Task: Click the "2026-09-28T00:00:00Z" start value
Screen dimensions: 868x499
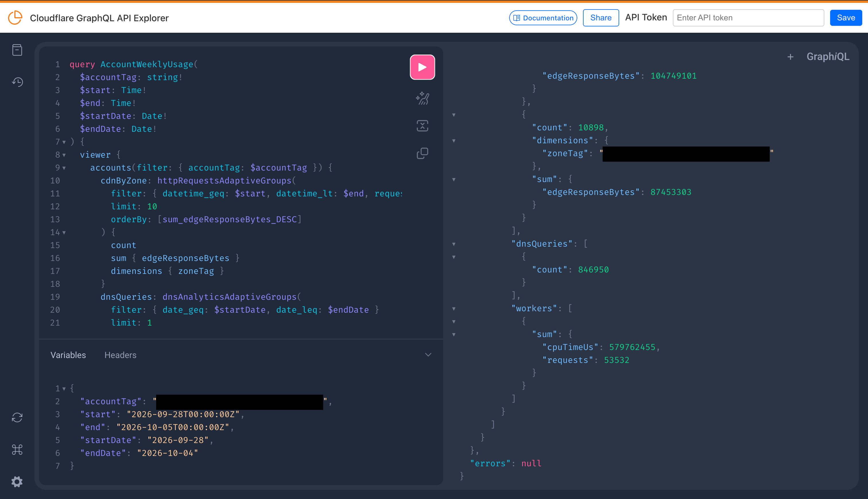Action: [x=183, y=414]
